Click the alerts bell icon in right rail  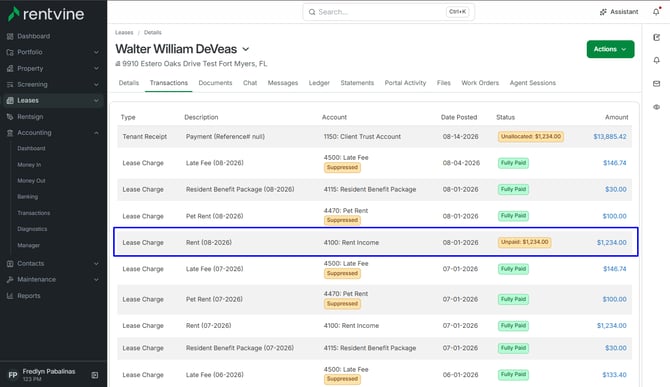click(x=656, y=60)
